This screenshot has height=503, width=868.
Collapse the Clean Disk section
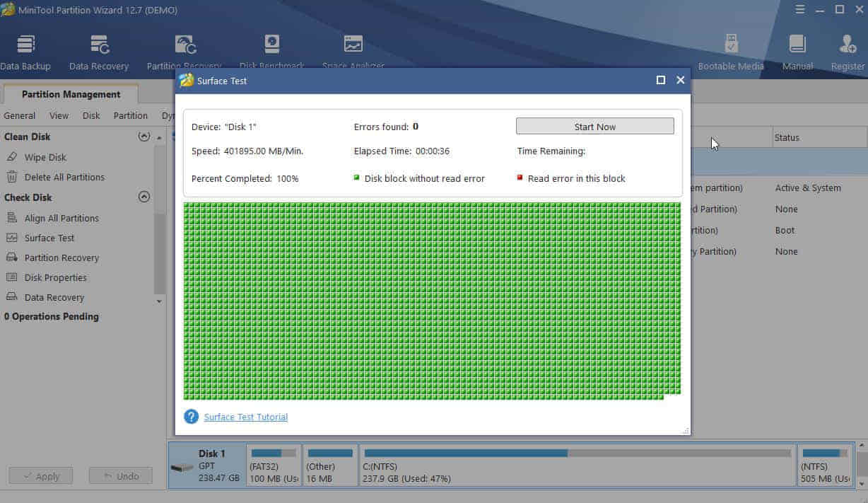[x=144, y=136]
